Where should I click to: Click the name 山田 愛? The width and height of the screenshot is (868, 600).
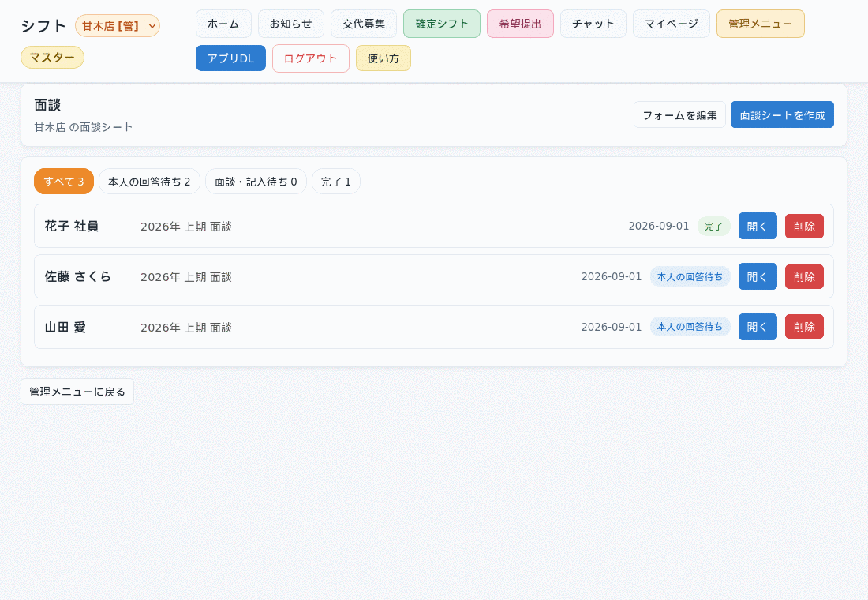(x=65, y=327)
